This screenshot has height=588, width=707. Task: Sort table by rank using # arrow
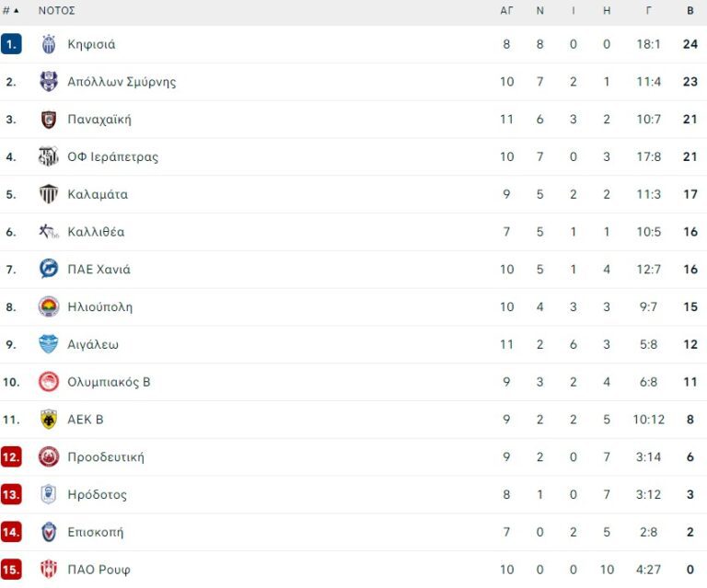(11, 11)
